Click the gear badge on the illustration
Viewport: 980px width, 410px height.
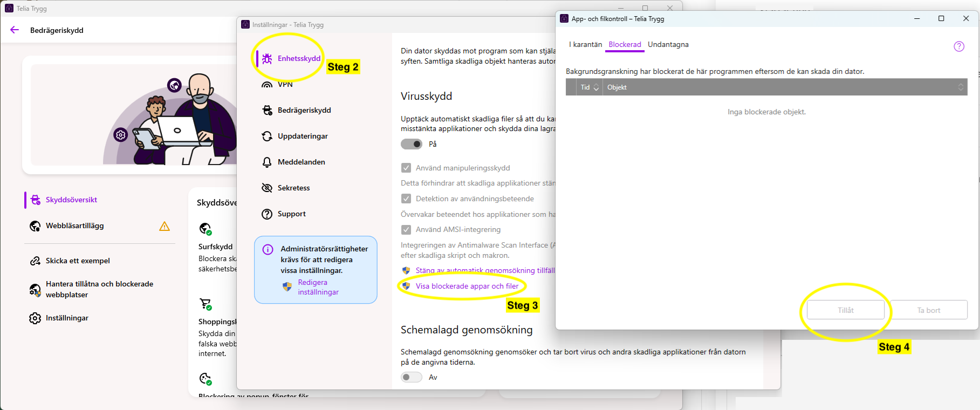click(x=121, y=135)
